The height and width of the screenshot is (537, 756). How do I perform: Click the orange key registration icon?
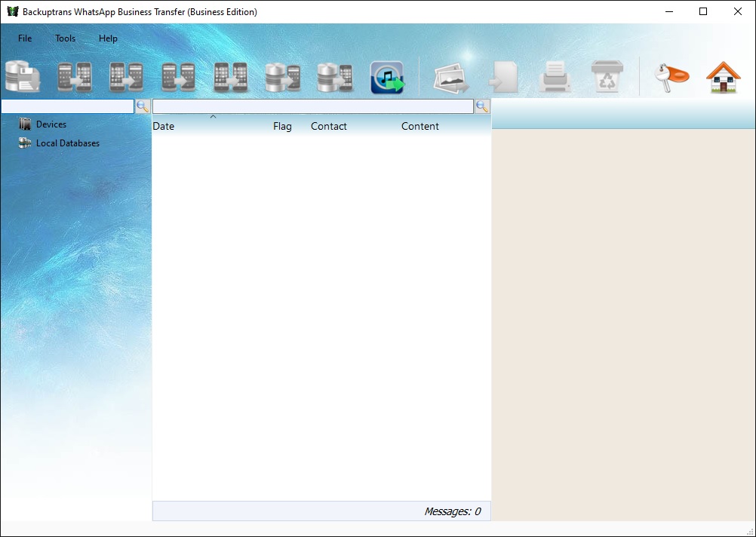click(x=671, y=77)
